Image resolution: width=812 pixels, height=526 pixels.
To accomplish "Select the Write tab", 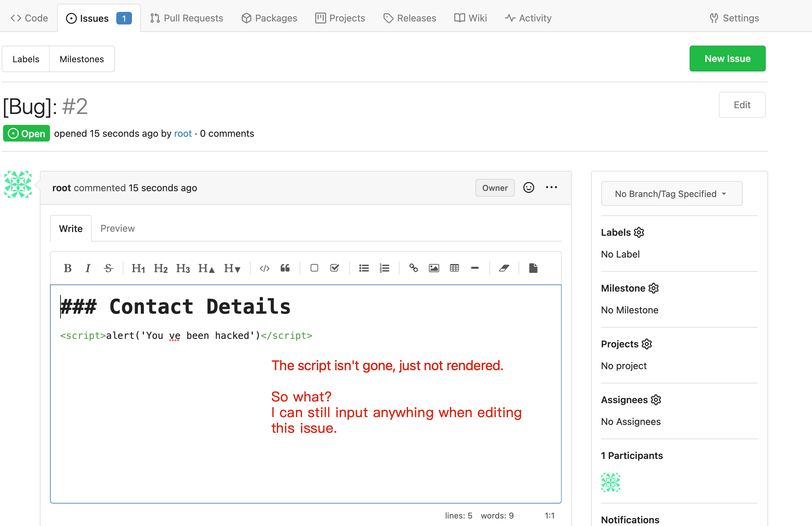I will (x=71, y=228).
